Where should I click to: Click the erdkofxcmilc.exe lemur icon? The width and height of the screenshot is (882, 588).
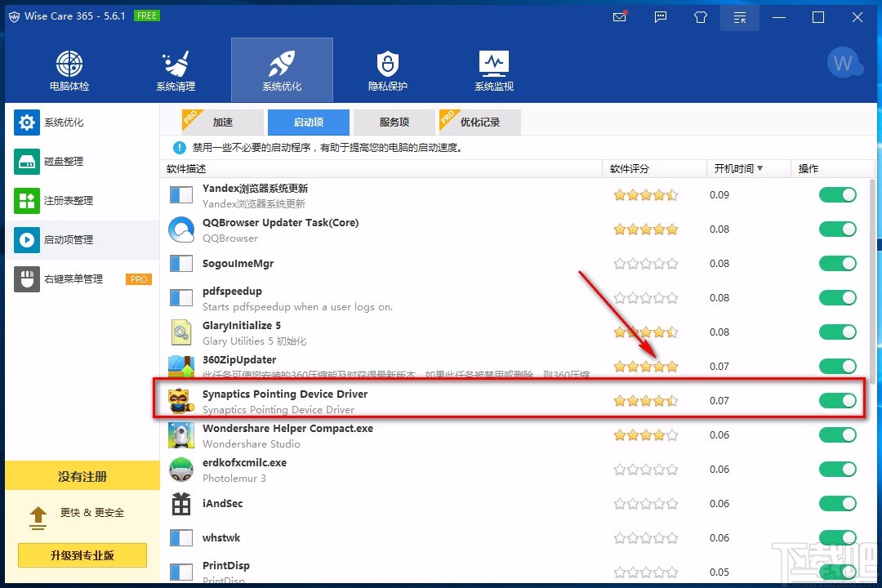pyautogui.click(x=181, y=470)
